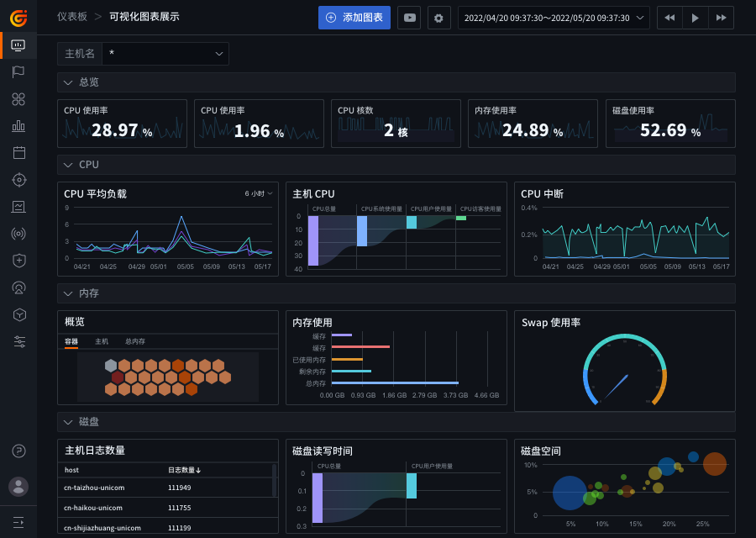Collapse the 总览 overview section
756x538 pixels.
pyautogui.click(x=68, y=82)
